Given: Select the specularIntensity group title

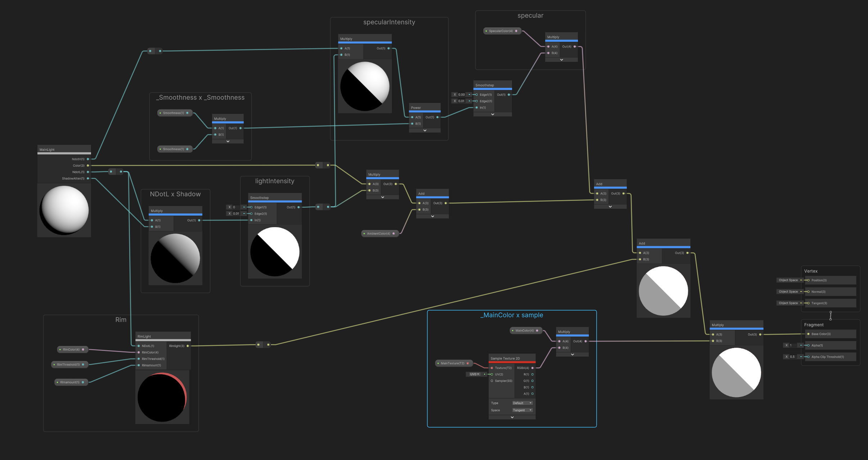Looking at the screenshot, I should pyautogui.click(x=389, y=22).
